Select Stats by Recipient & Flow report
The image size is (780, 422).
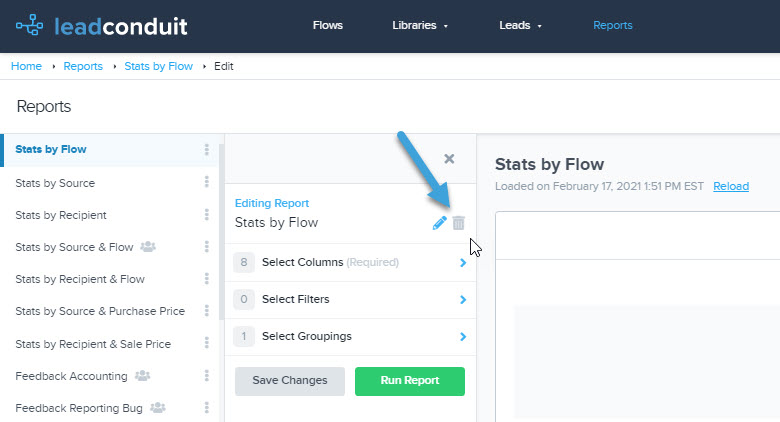tap(80, 279)
